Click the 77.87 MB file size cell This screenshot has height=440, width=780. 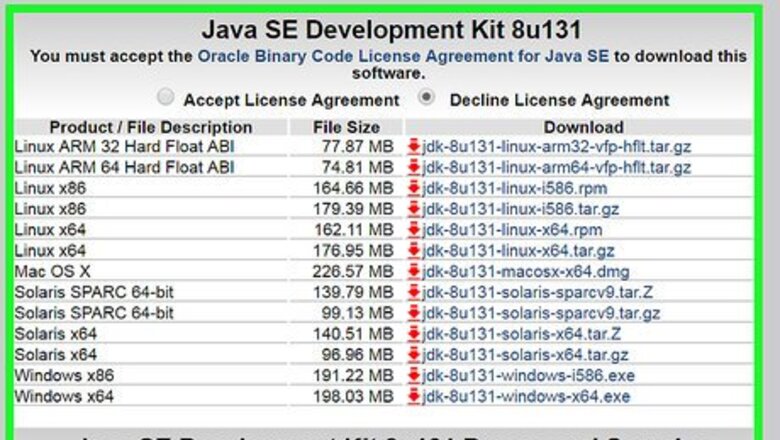[x=357, y=147]
